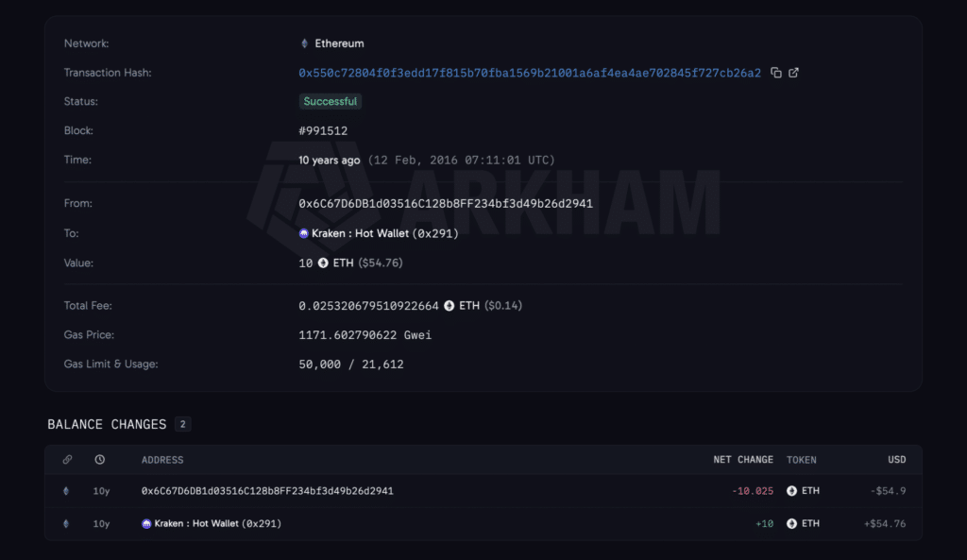Click the Ethereum icon in first balance row
The height and width of the screenshot is (560, 967).
tap(66, 491)
